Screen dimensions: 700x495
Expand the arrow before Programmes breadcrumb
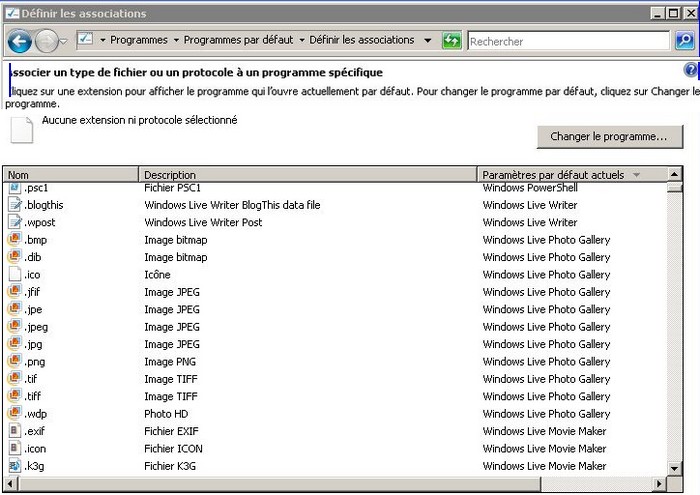pyautogui.click(x=103, y=40)
